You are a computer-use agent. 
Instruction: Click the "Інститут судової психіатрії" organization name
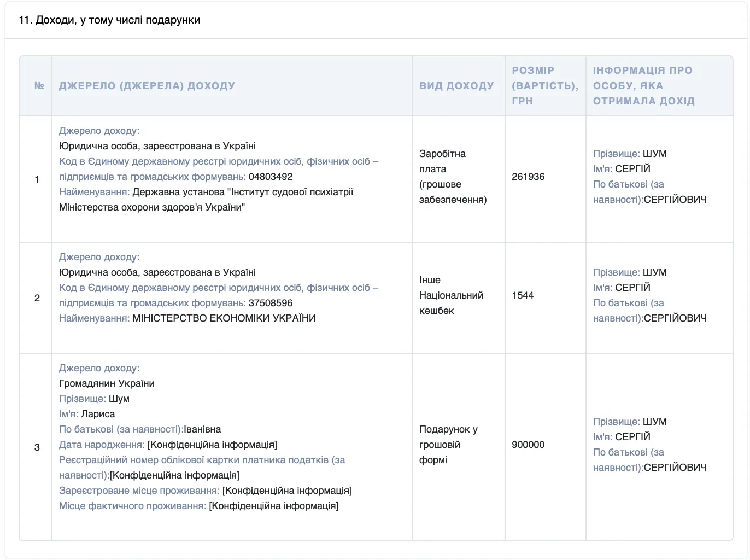pyautogui.click(x=243, y=192)
